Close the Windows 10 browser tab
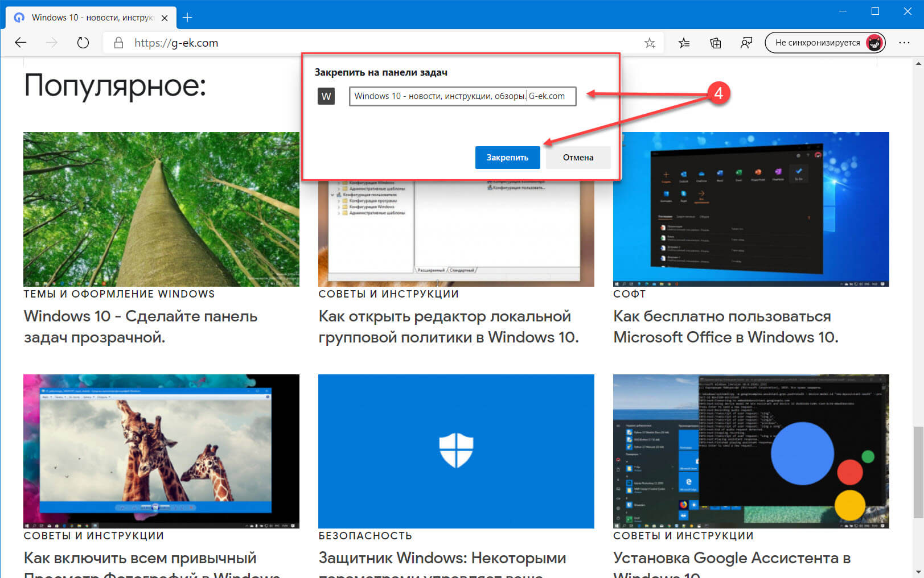This screenshot has height=578, width=924. (165, 18)
